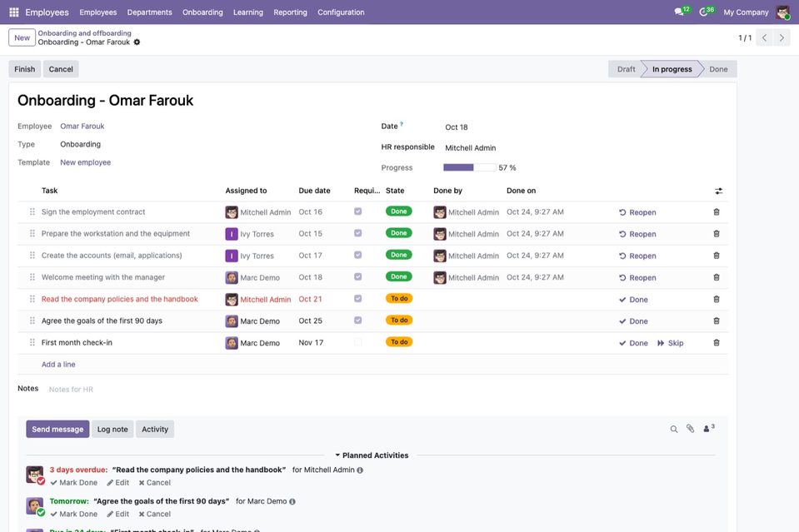Screen dimensions: 799x532
Task: Click the gear icon beside record title
Action: pyautogui.click(x=137, y=42)
